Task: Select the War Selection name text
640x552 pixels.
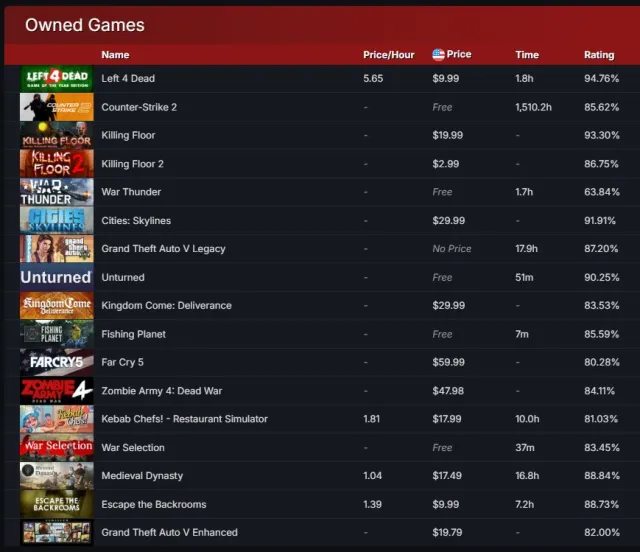Action: coord(133,447)
